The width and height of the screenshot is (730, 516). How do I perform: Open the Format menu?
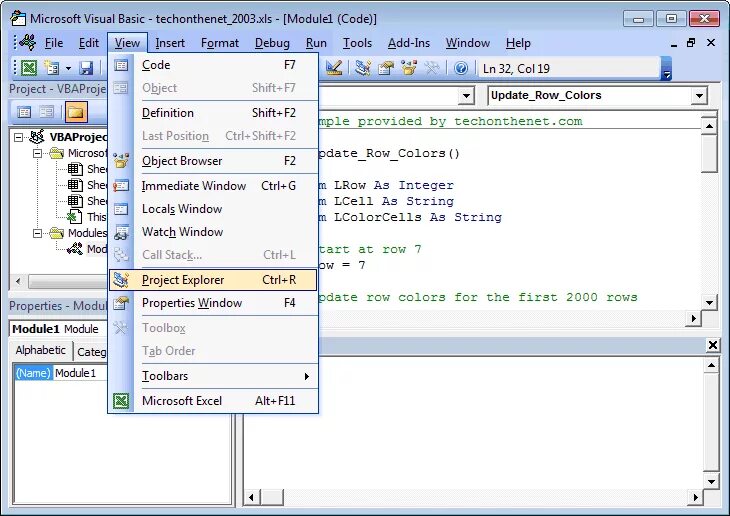220,43
